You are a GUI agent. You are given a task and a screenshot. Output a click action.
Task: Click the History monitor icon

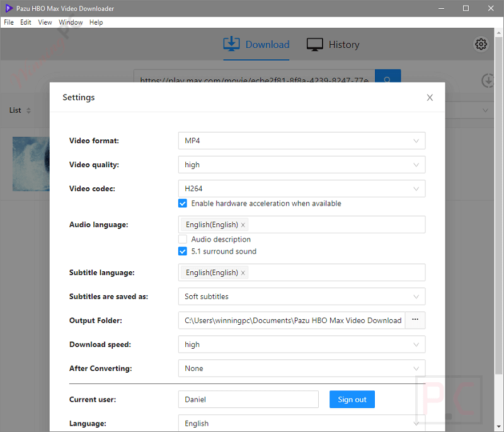pyautogui.click(x=314, y=44)
